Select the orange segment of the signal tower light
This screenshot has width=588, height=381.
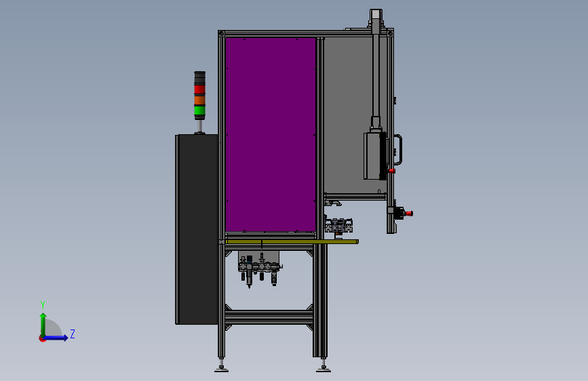point(199,100)
